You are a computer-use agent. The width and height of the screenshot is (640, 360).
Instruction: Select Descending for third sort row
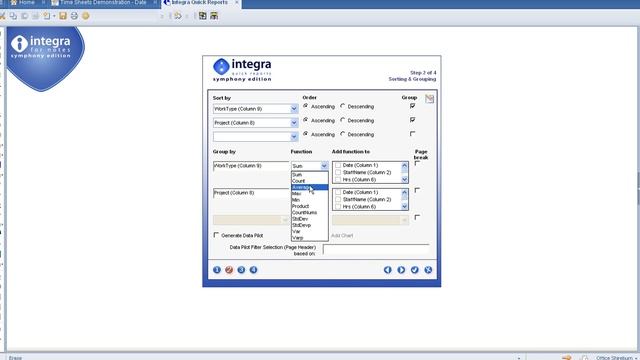[343, 134]
